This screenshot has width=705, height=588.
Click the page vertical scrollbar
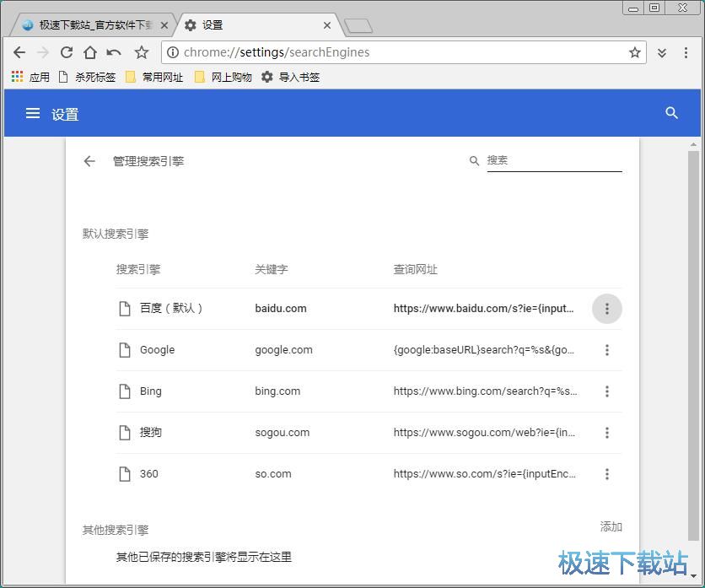(x=693, y=337)
